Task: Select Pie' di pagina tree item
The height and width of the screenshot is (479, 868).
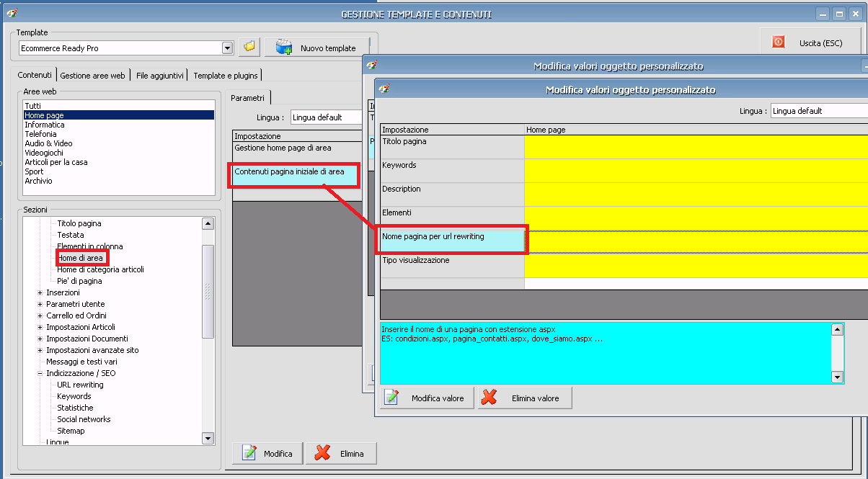Action: (x=79, y=281)
